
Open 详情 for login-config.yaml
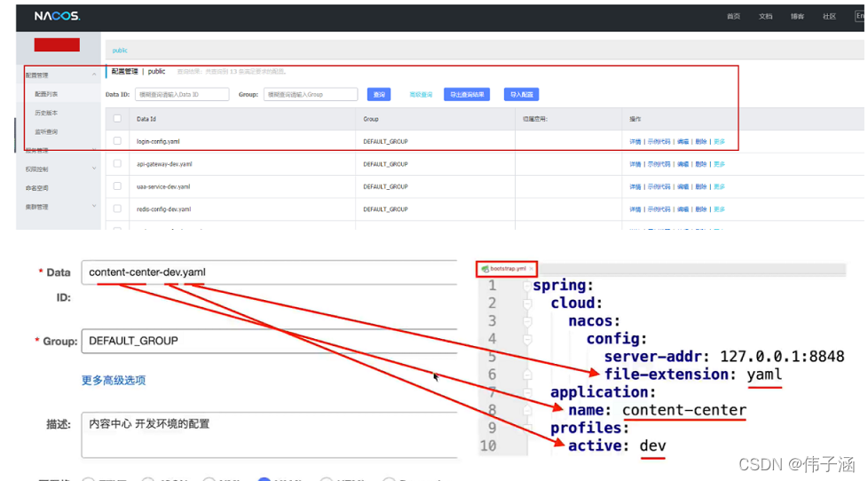(x=635, y=142)
